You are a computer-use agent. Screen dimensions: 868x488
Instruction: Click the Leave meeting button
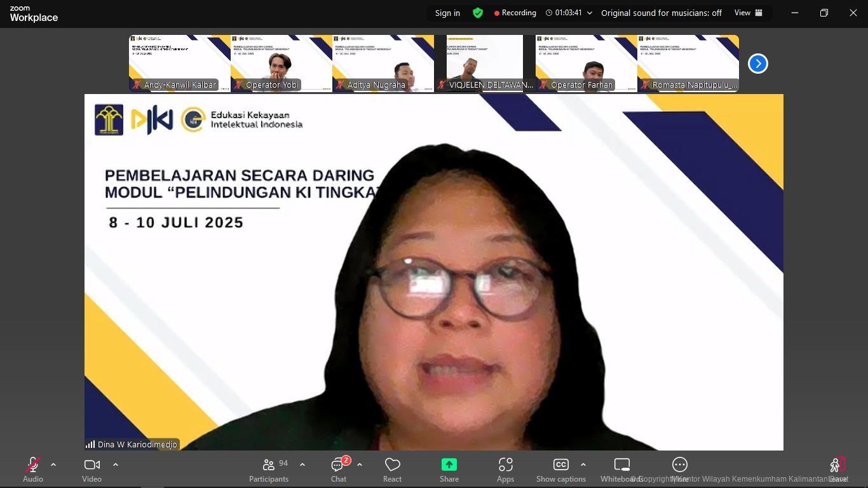(837, 470)
